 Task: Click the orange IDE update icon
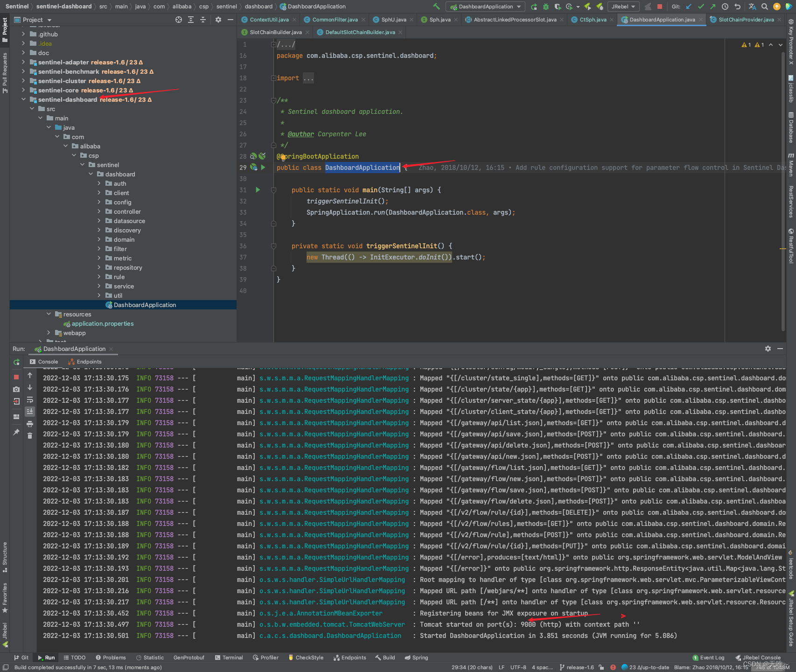pos(776,7)
